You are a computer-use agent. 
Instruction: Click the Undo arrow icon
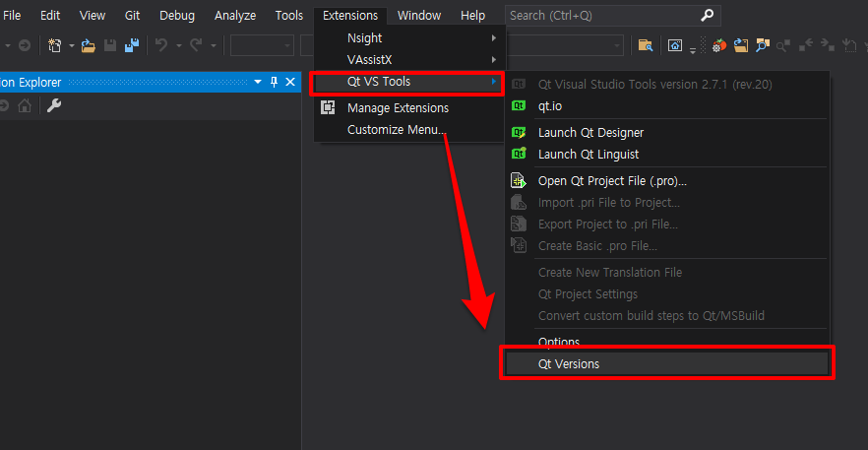pos(161,45)
